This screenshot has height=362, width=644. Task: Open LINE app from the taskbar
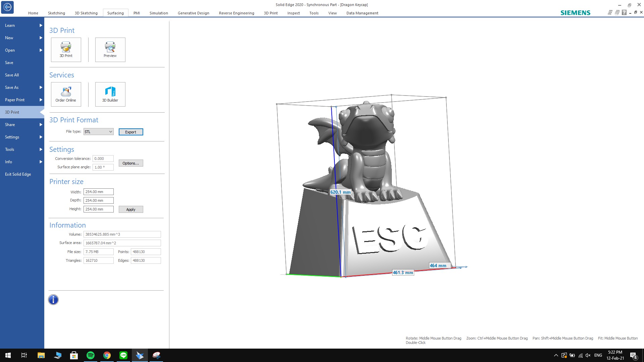123,355
